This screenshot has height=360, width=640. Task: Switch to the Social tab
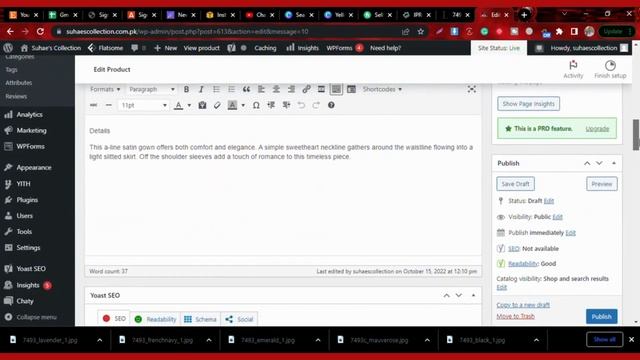point(239,319)
